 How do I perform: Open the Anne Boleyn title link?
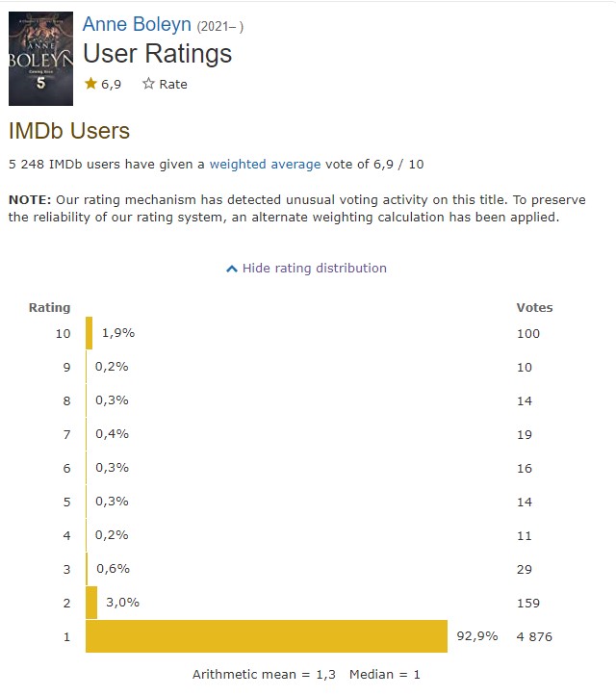click(x=137, y=24)
